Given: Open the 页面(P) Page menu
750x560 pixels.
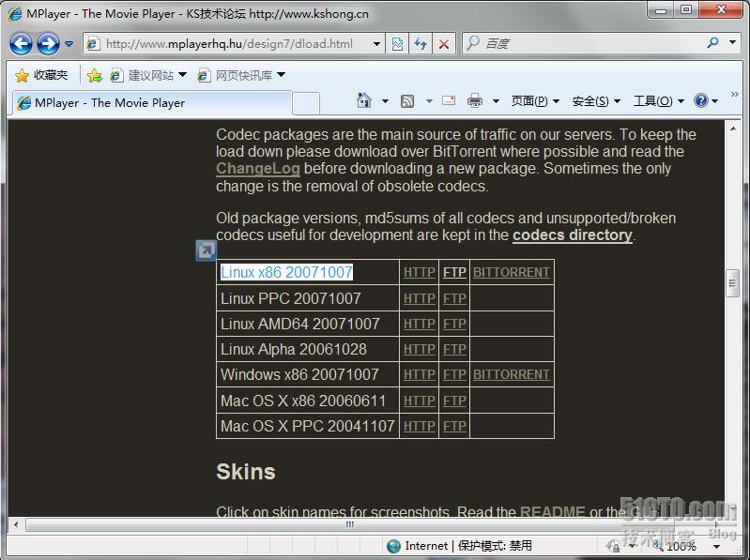Looking at the screenshot, I should coord(534,100).
